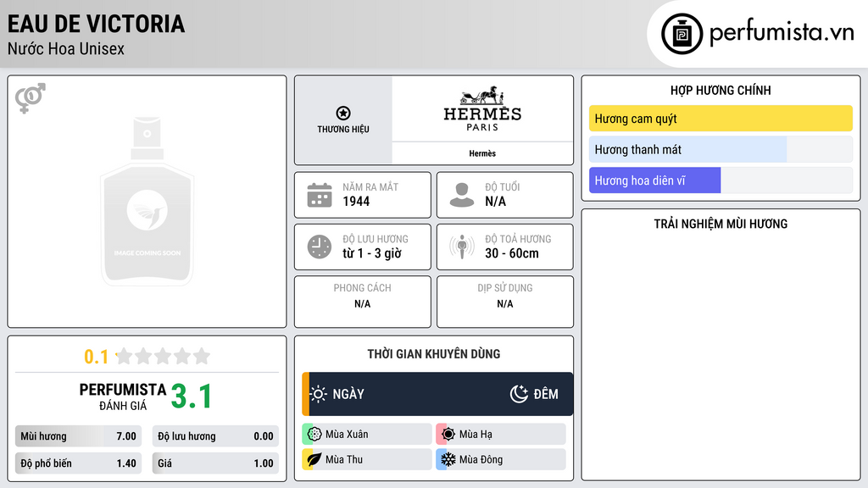This screenshot has height=488, width=868.
Task: Click the clock icon for Độ Lưu Hương
Action: (x=320, y=247)
